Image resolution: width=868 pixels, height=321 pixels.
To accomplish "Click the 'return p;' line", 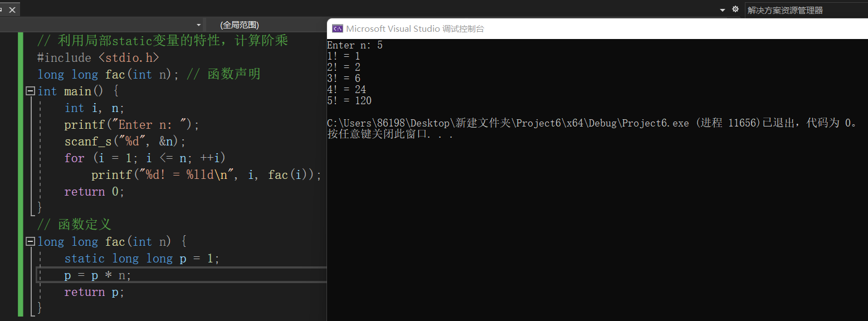I will (x=94, y=292).
